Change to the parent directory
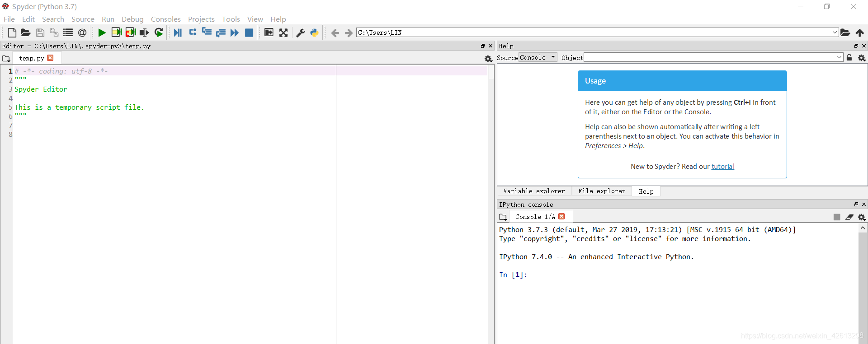Screen dimensions: 868x344 coord(859,33)
